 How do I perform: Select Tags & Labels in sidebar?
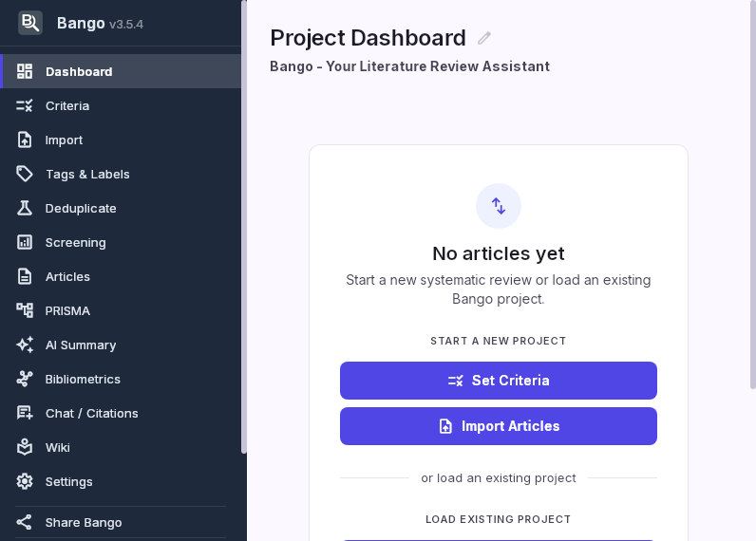coord(87,175)
